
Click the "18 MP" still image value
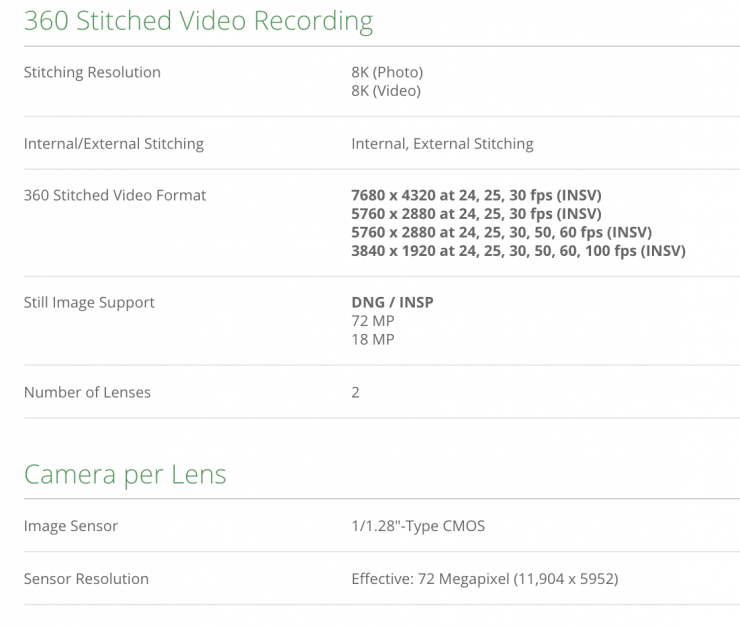(373, 340)
